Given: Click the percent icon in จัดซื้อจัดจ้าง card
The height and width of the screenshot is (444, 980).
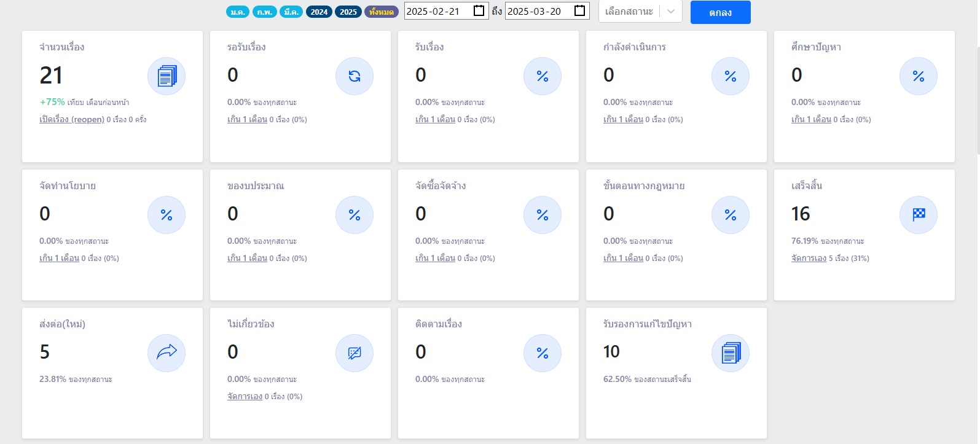Looking at the screenshot, I should tap(543, 215).
